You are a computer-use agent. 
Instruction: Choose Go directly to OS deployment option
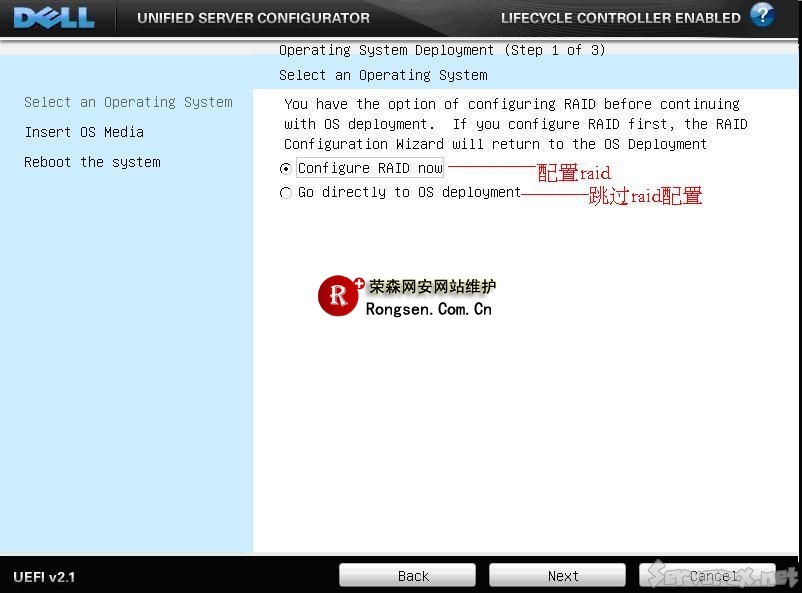(286, 193)
